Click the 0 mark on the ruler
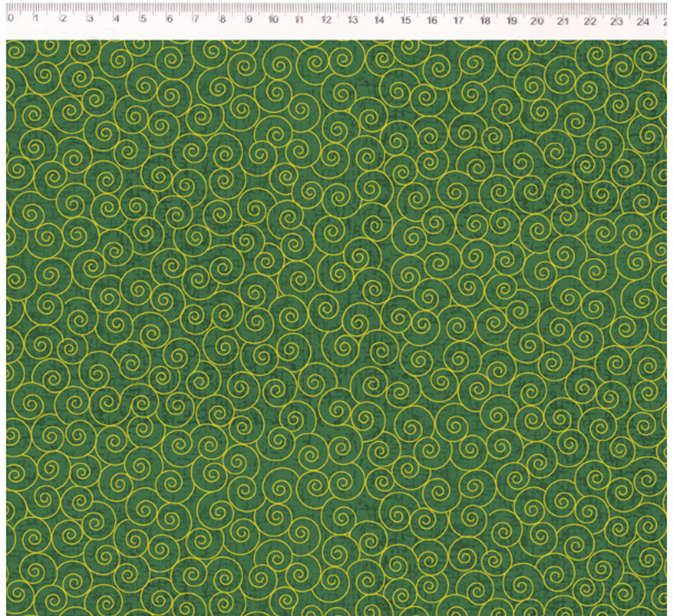Screen dimensions: 673x616 click(x=10, y=19)
